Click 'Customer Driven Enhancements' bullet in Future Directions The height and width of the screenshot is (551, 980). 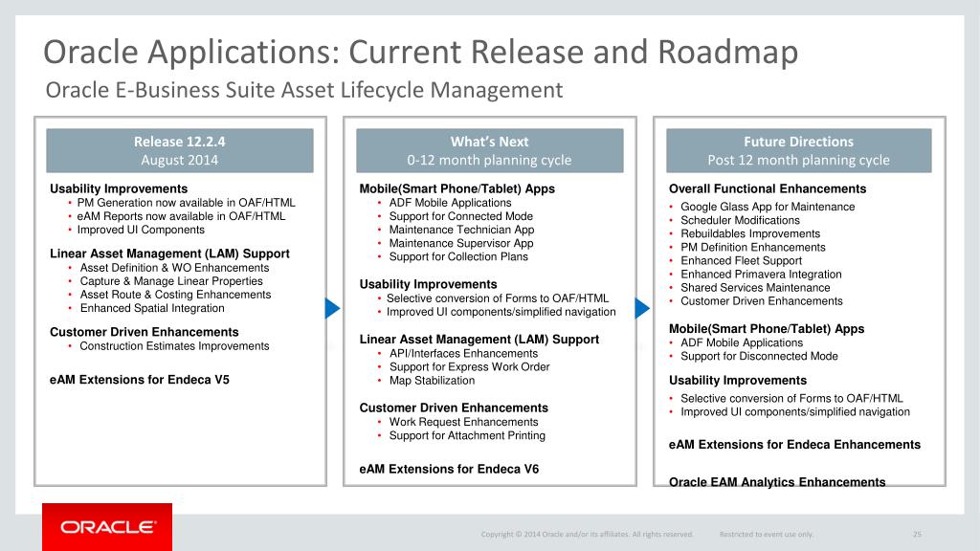[x=761, y=301]
